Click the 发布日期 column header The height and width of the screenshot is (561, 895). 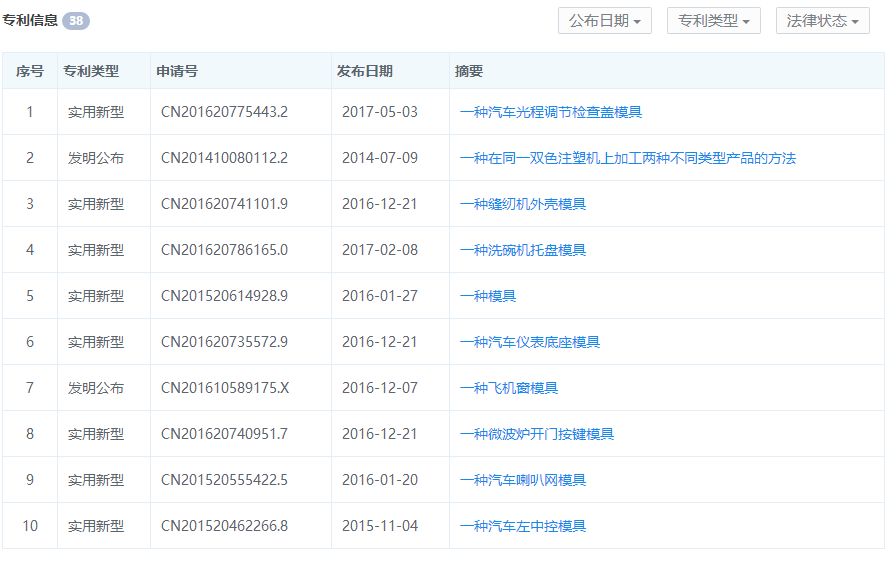tap(364, 71)
